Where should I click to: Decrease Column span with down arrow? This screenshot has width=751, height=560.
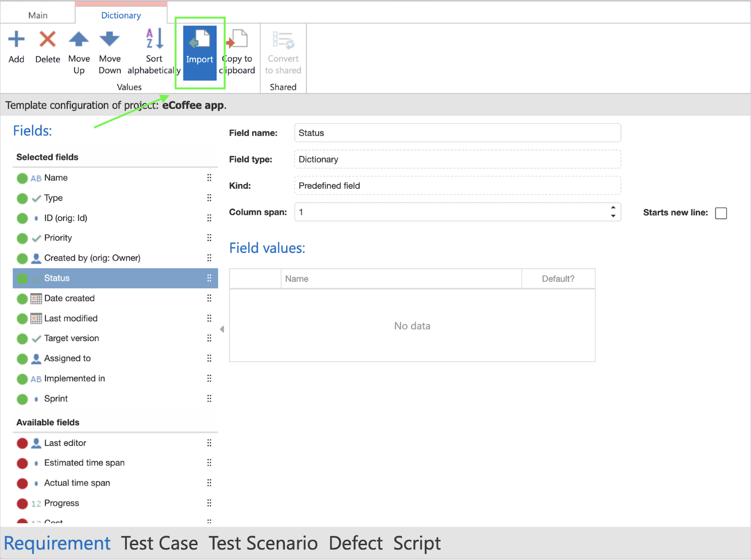pos(613,216)
